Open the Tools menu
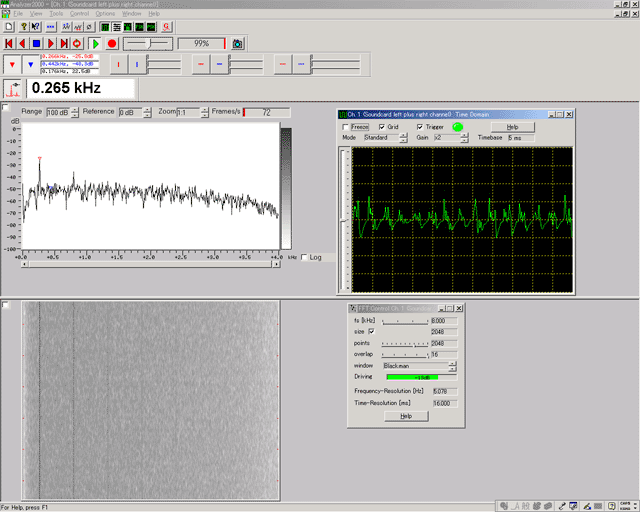Viewport: 640px width, 512px height. coord(56,14)
